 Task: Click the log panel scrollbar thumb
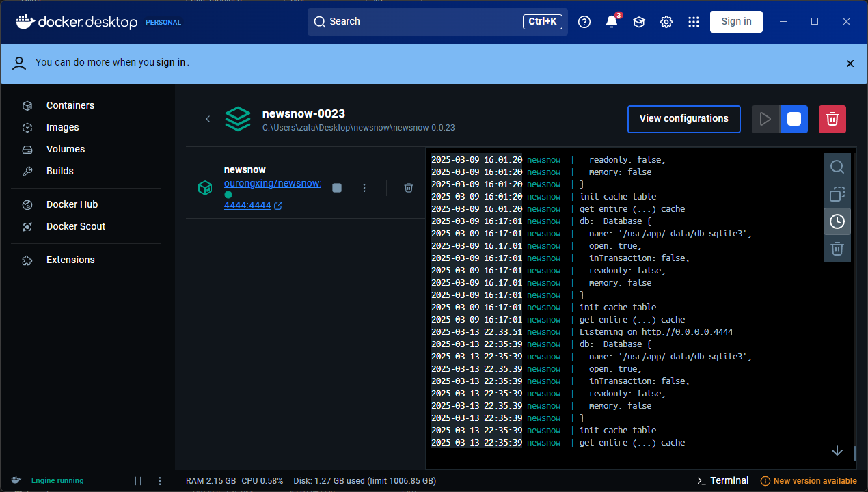pyautogui.click(x=855, y=454)
